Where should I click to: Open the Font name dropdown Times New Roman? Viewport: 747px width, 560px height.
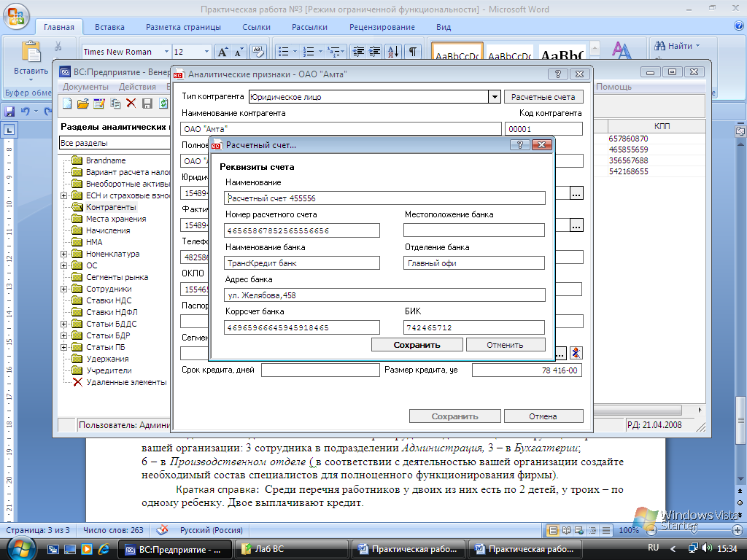pos(166,52)
